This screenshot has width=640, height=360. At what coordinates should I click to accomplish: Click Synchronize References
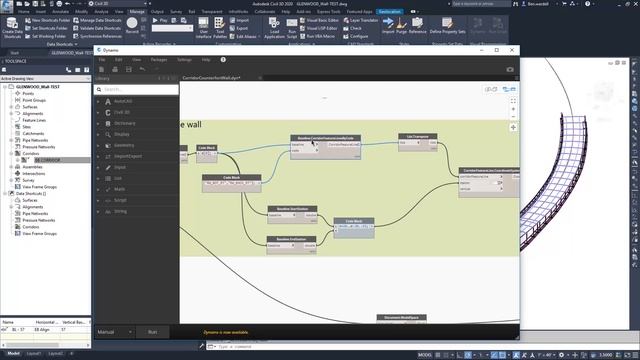pyautogui.click(x=97, y=36)
